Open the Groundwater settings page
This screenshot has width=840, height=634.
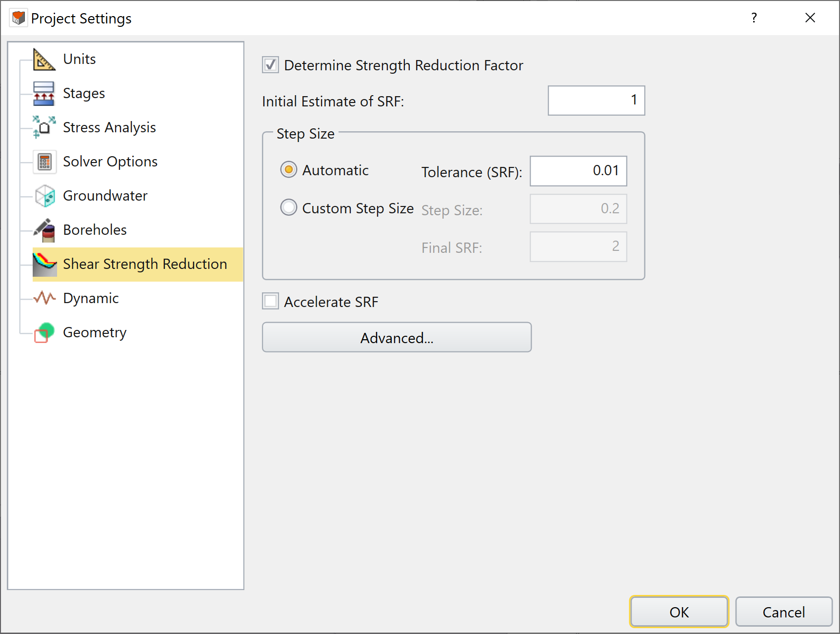(105, 196)
